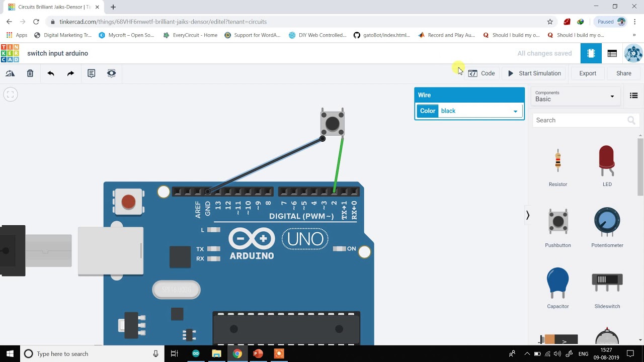Open Digital Marketing Tr... bookmark
Viewport: 644px width, 362px height.
(x=62, y=35)
